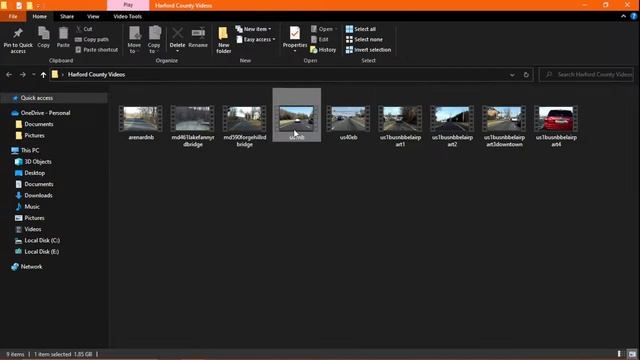Rename the selected file
This screenshot has width=640, height=360.
198,38
